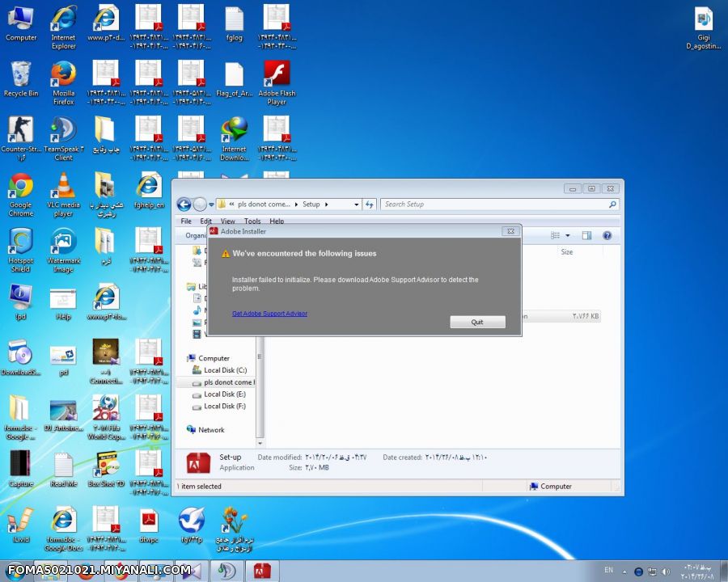The image size is (728, 582).
Task: Select the Capture desktop icon
Action: tap(21, 469)
